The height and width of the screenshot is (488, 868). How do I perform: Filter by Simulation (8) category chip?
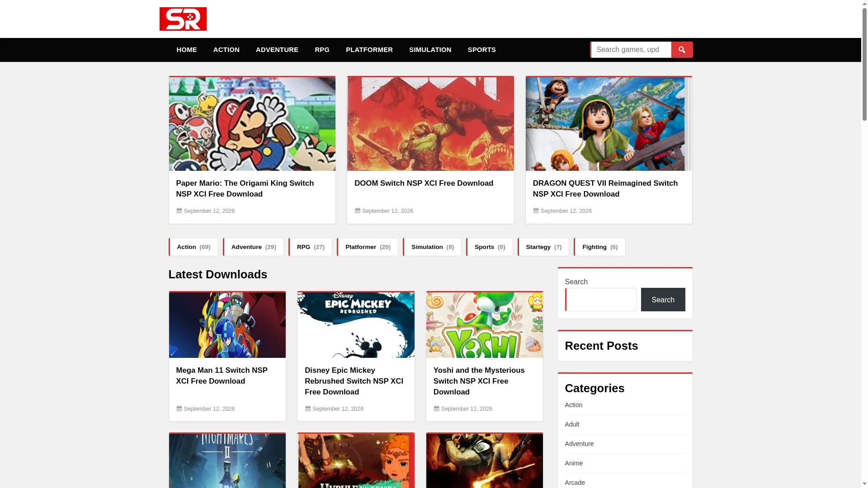pyautogui.click(x=432, y=247)
